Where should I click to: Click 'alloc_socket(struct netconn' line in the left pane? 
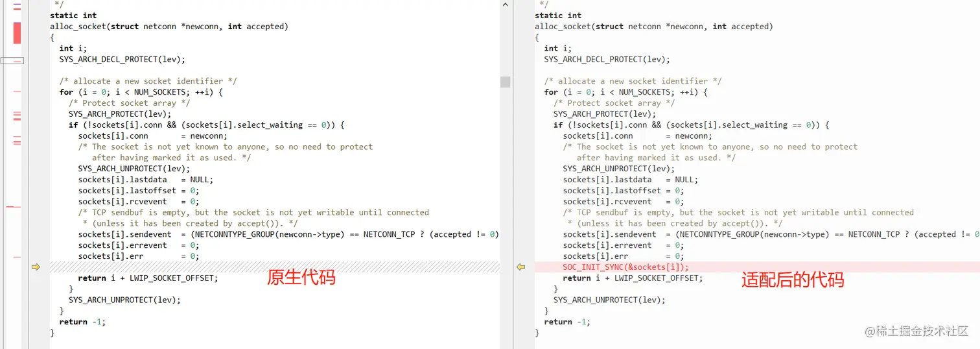[169, 27]
